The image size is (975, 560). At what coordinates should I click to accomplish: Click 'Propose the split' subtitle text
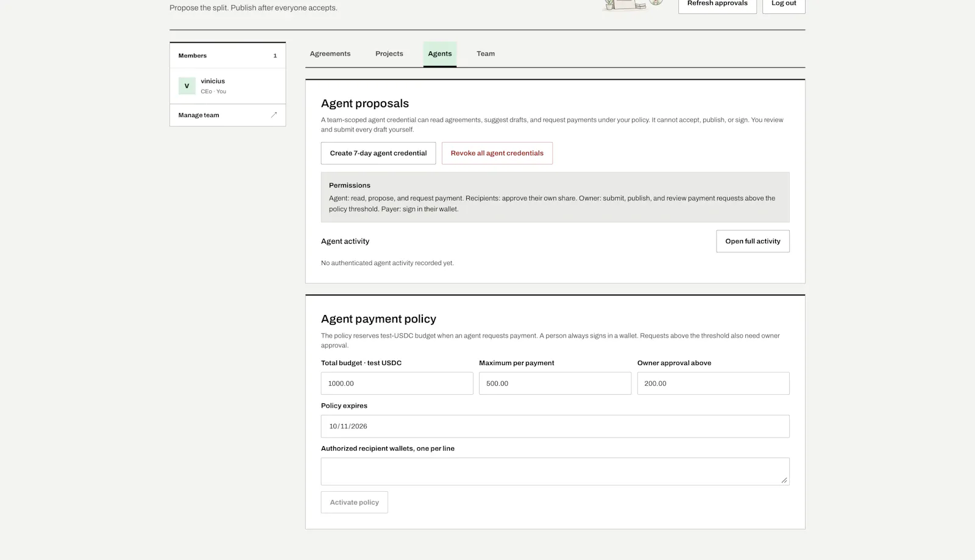[253, 8]
